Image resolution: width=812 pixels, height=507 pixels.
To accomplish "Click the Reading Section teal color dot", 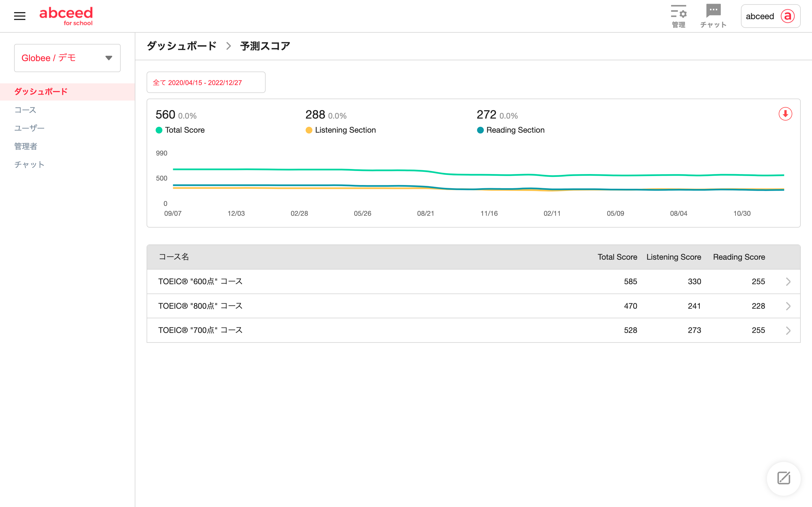I will (480, 130).
